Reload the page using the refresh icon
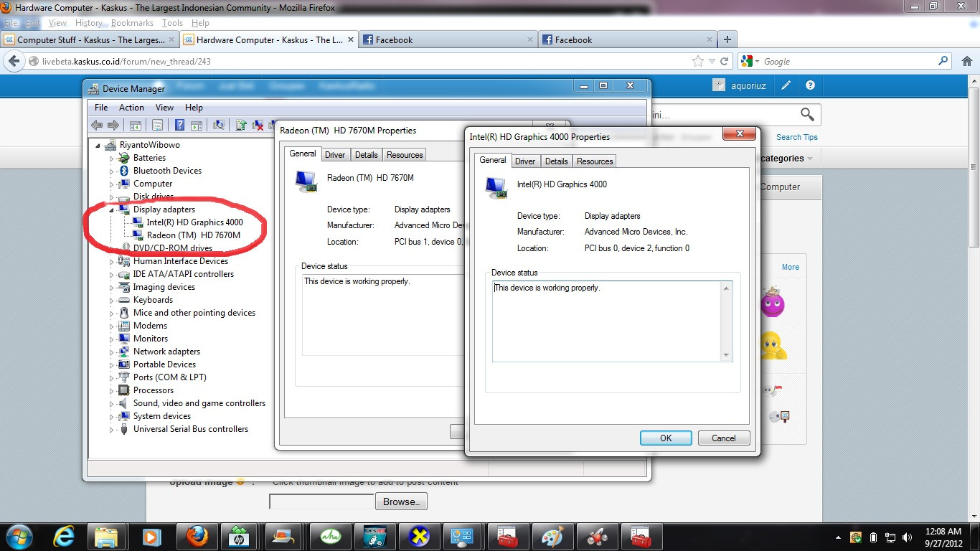 [725, 62]
